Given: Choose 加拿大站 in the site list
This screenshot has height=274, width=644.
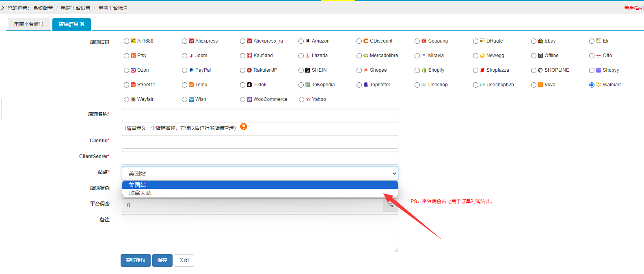Looking at the screenshot, I should (260, 193).
